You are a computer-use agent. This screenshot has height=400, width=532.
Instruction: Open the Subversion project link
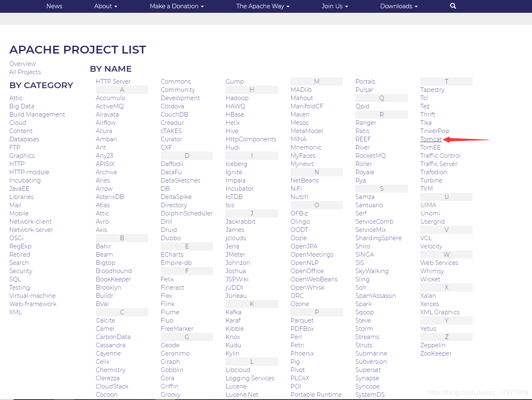[x=371, y=362]
